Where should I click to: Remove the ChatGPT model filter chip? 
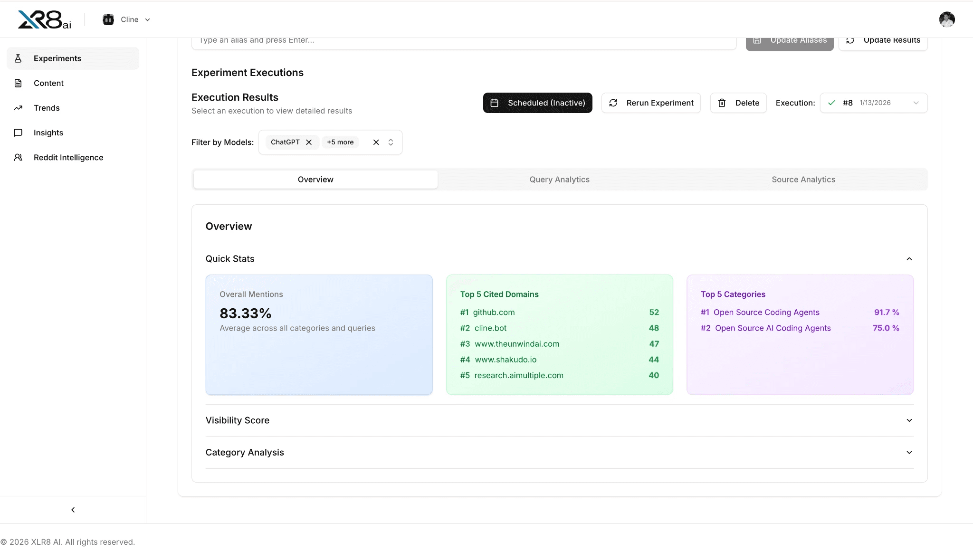(x=309, y=142)
